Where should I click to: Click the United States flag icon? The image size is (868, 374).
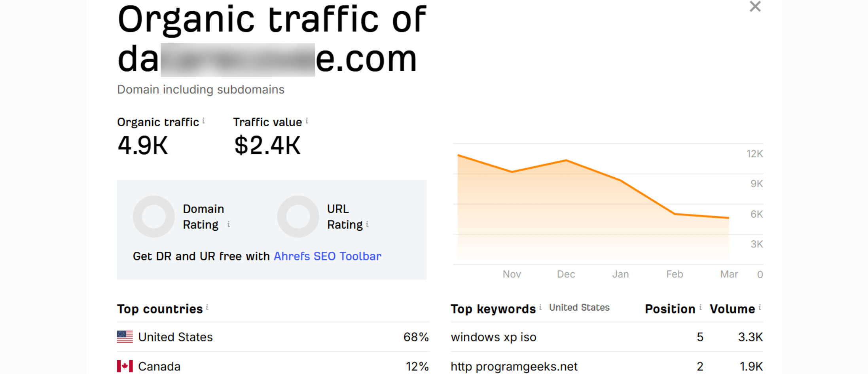[125, 337]
